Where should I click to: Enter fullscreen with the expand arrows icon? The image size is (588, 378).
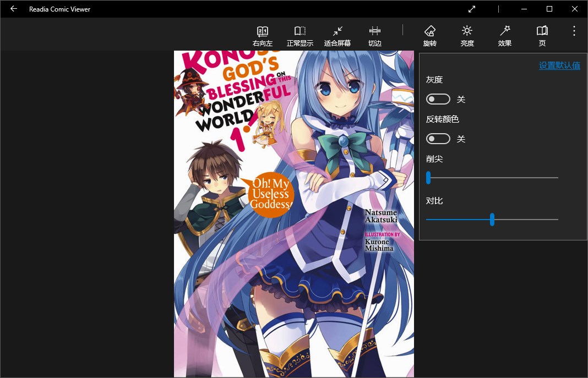[x=472, y=9]
